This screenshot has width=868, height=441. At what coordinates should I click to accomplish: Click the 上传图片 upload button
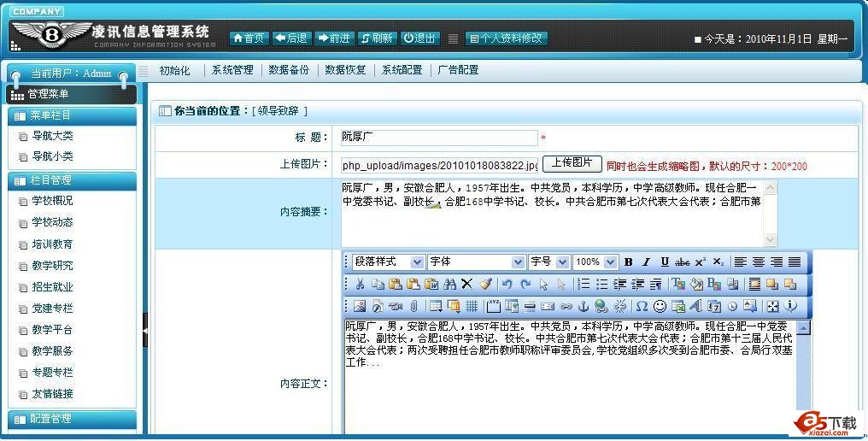(572, 163)
